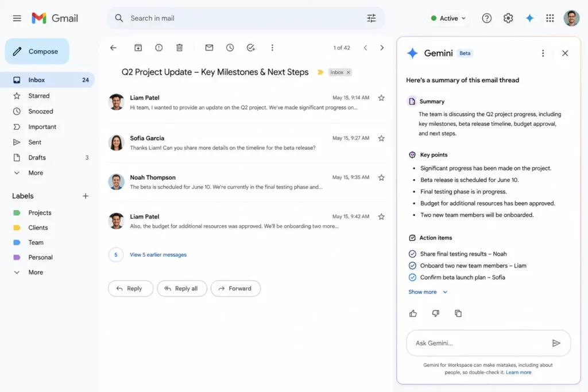This screenshot has width=588, height=392.
Task: Star Noah Thompson's message
Action: coord(381,178)
